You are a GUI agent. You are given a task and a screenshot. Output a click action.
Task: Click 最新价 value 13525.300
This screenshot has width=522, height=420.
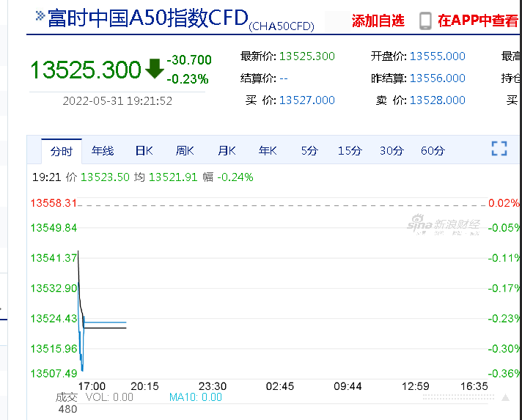pyautogui.click(x=307, y=56)
